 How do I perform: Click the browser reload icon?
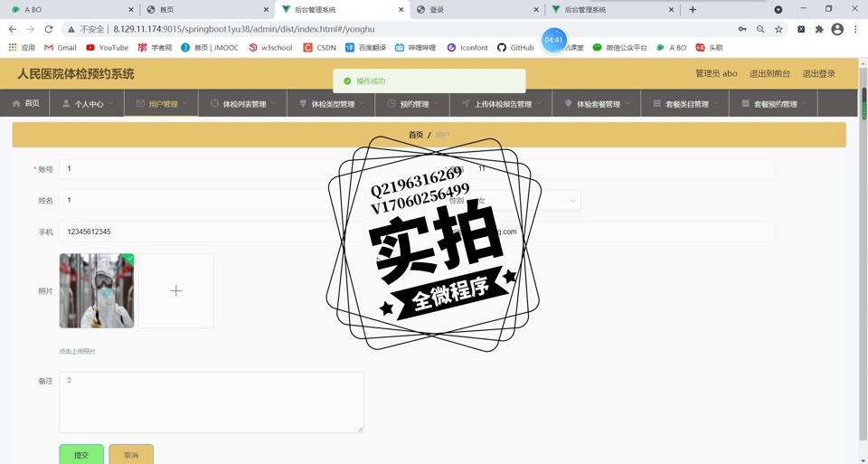pyautogui.click(x=49, y=29)
